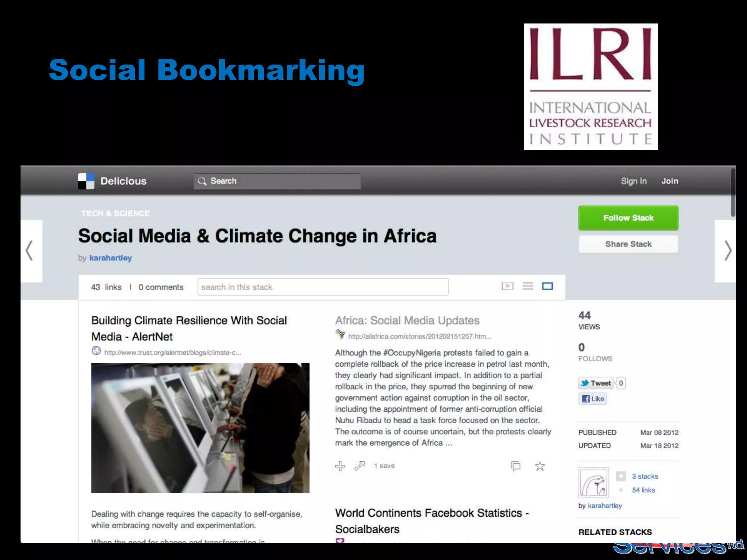Open the TECH & SCIENCE category

[115, 214]
